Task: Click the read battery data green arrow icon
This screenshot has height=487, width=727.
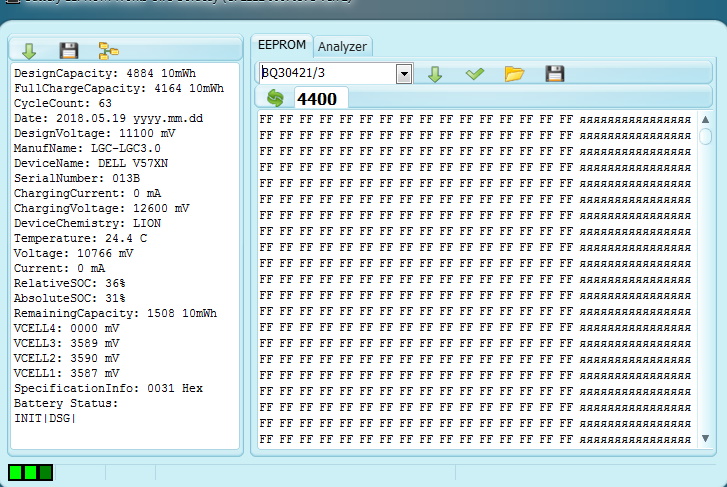Action: click(29, 50)
